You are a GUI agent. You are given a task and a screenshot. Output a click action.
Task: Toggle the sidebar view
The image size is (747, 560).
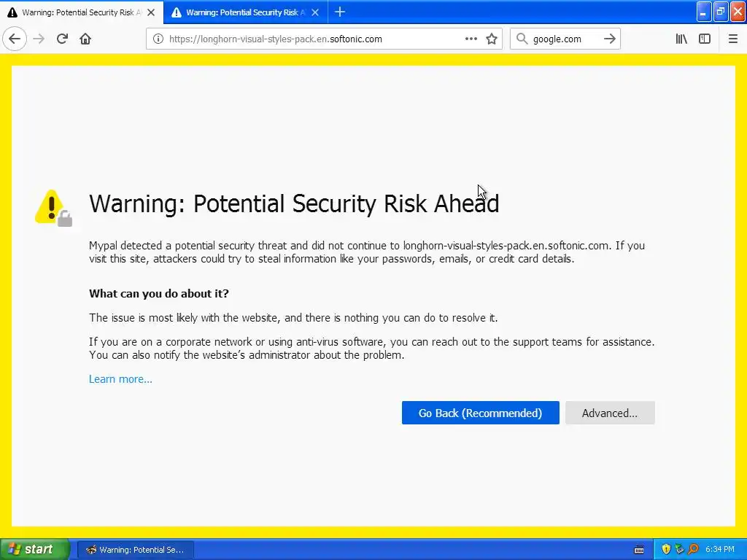pos(705,39)
